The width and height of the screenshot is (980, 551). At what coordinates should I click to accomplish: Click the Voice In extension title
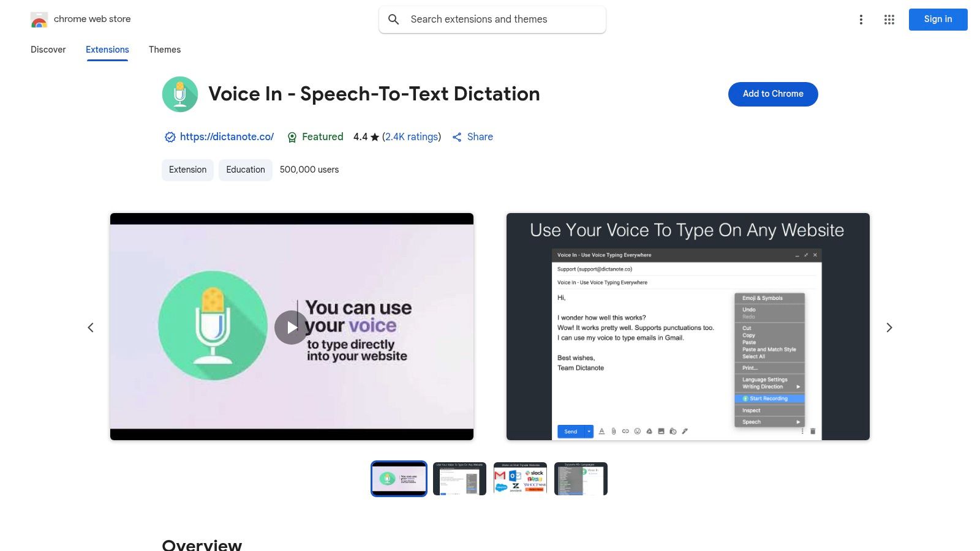click(374, 94)
